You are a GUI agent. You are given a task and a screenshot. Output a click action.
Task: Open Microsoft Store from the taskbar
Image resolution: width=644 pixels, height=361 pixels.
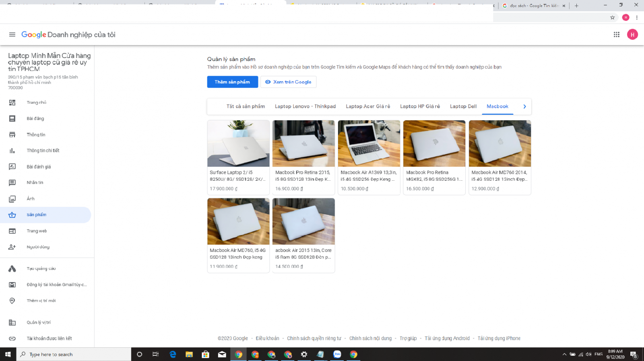point(205,354)
